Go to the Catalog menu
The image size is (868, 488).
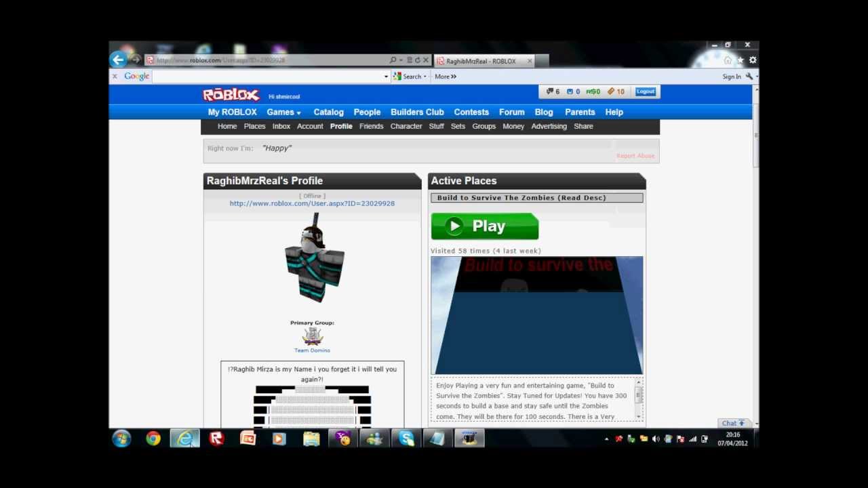click(328, 112)
